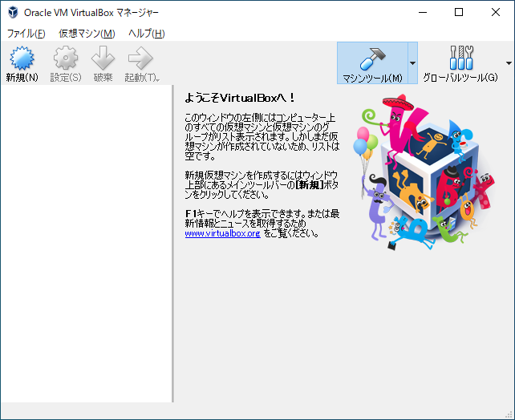Expand the 起動 (Start) dropdown arrow

tap(157, 79)
